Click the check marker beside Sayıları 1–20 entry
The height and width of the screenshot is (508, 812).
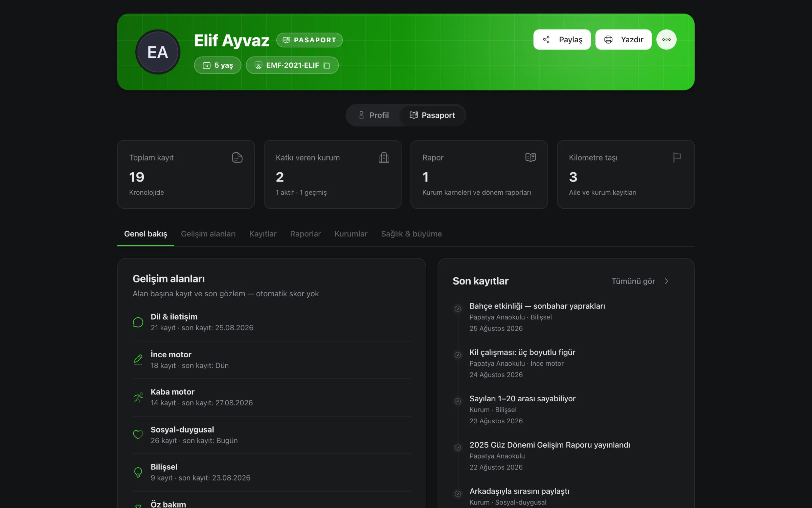(458, 401)
